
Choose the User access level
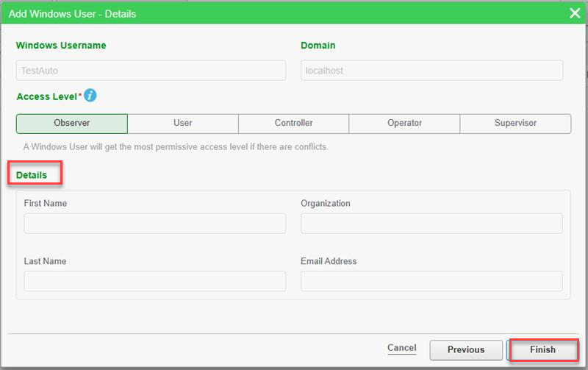point(183,124)
